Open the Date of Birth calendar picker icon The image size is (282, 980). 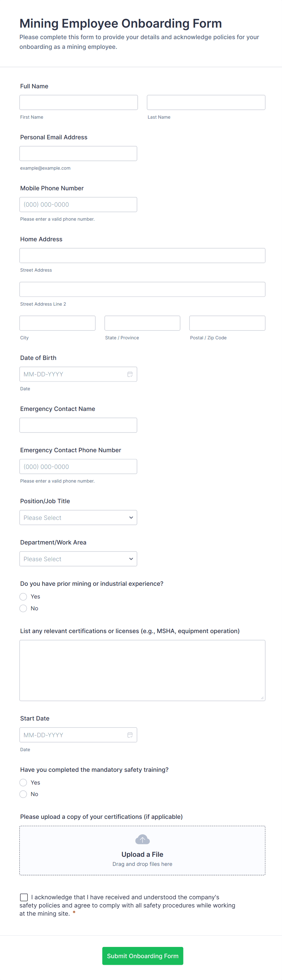coord(130,374)
